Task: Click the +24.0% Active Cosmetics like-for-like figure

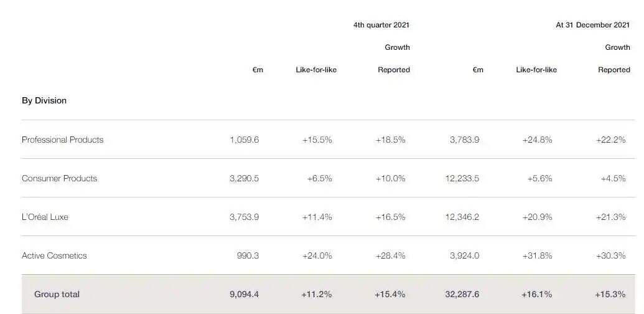Action: pyautogui.click(x=317, y=255)
